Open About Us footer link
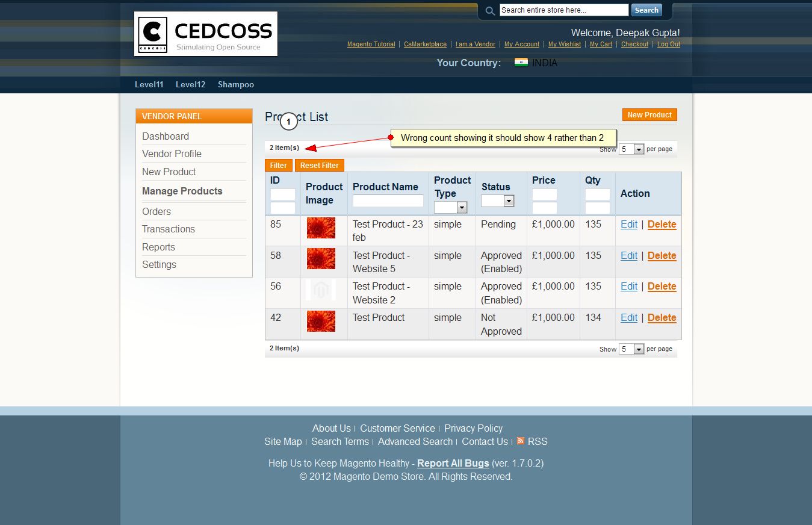The width and height of the screenshot is (812, 525). pos(331,428)
